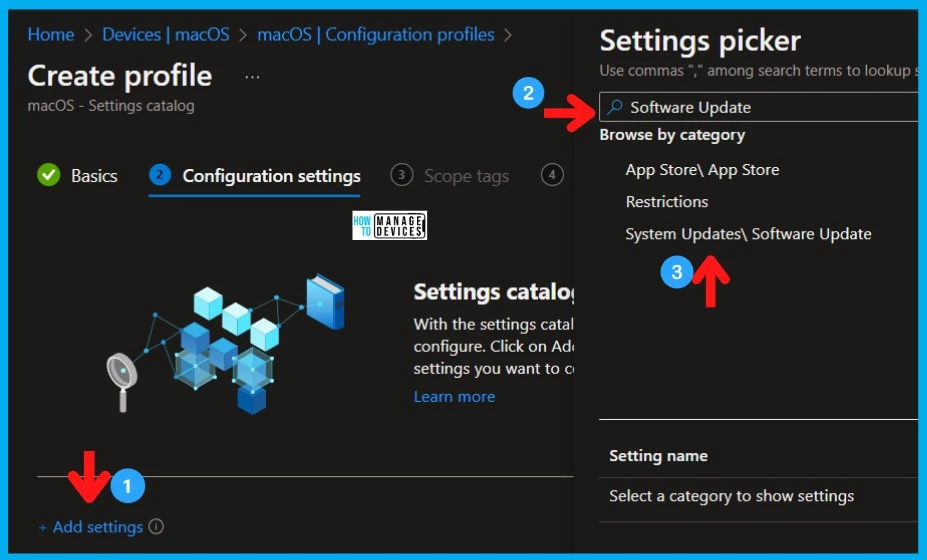The height and width of the screenshot is (560, 927).
Task: Go to Devices | macOS breadcrumb
Action: tap(166, 34)
